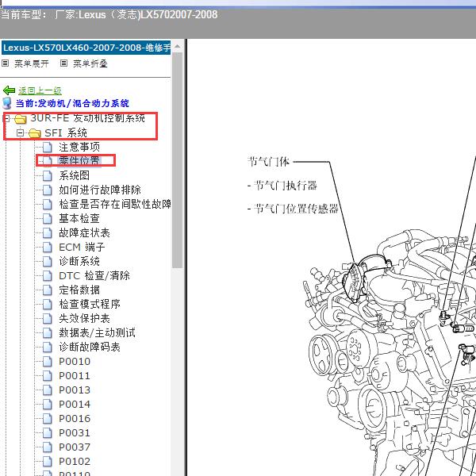Open the P0016 trouble code page
This screenshot has width=476, height=476.
75,418
